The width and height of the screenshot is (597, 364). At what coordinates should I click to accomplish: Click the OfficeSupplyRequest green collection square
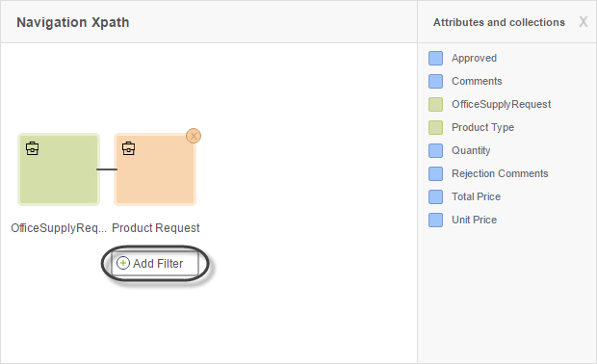(435, 104)
